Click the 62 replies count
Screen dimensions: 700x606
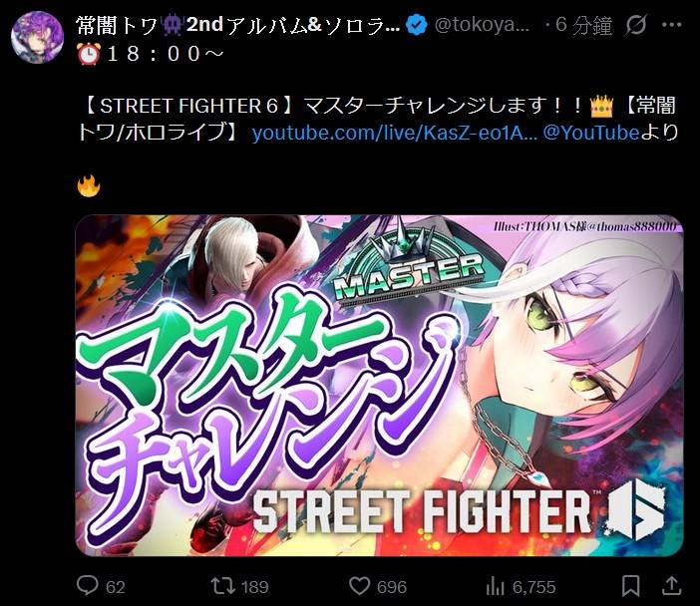(116, 587)
